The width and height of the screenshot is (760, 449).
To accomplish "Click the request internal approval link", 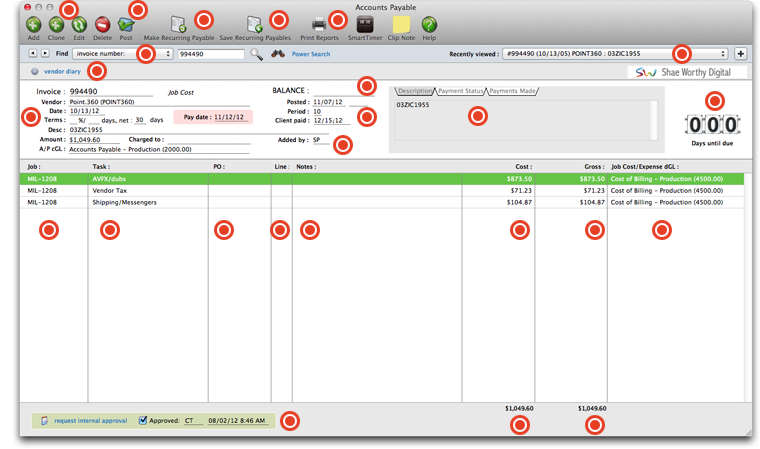I will point(90,421).
